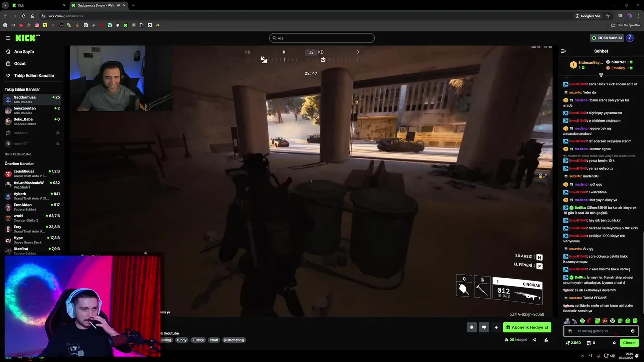The width and height of the screenshot is (644, 362).
Task: Click Daha Fazla Göster
Action: click(x=18, y=154)
